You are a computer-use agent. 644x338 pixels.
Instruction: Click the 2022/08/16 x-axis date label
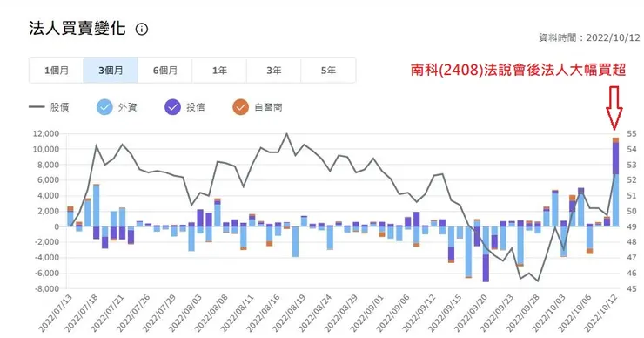(263, 314)
